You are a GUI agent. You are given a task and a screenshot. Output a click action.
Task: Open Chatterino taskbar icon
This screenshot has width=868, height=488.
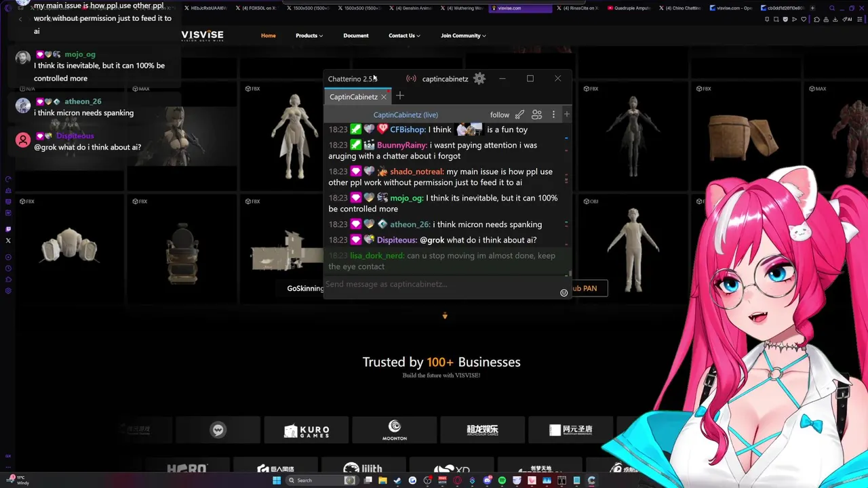(x=591, y=481)
